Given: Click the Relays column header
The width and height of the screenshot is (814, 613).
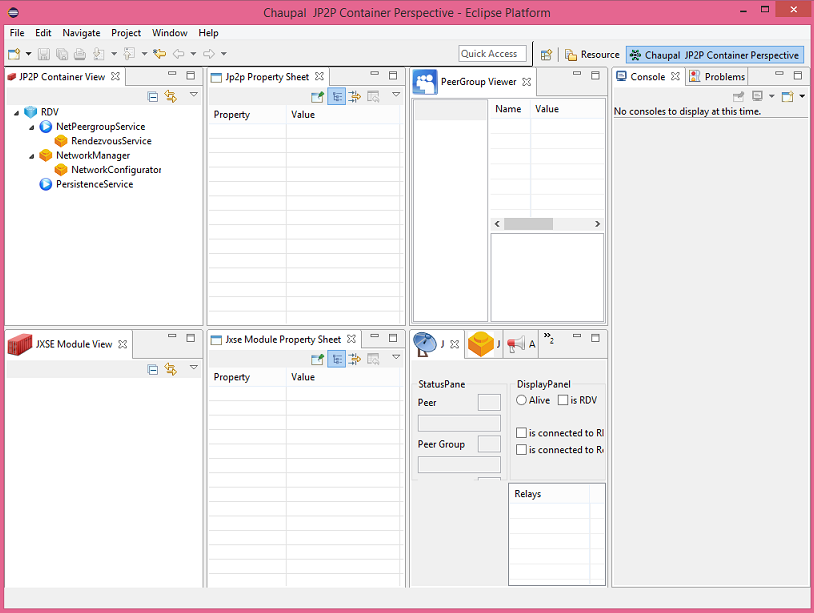Looking at the screenshot, I should (551, 494).
